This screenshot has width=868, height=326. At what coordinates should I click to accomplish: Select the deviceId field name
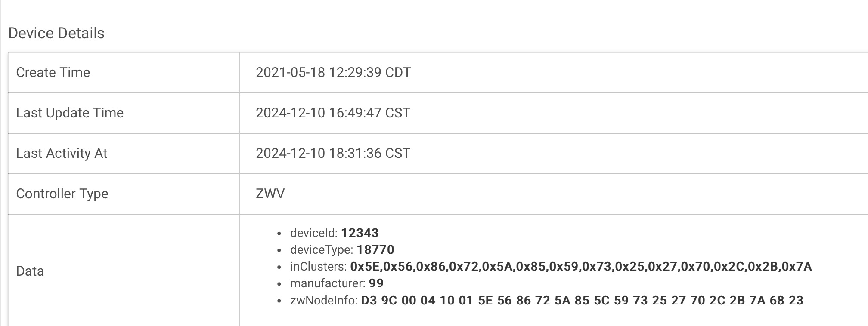coord(314,233)
